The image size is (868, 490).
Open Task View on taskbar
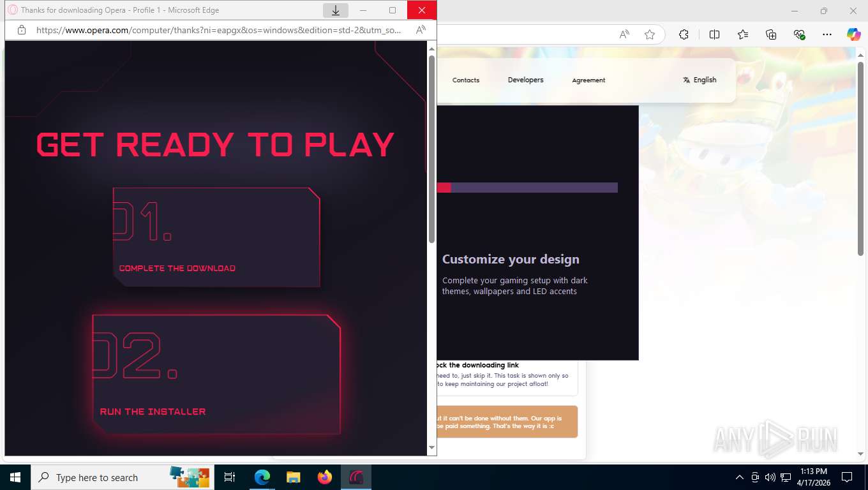pyautogui.click(x=230, y=477)
